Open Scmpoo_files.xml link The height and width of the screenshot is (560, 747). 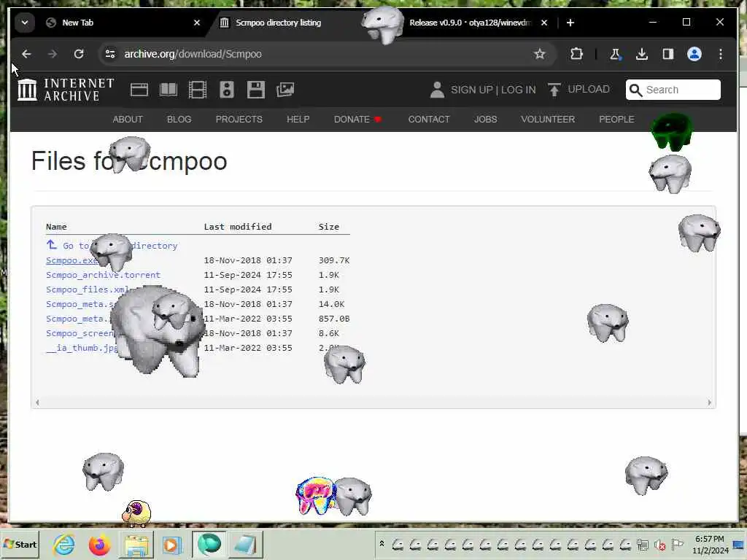88,289
